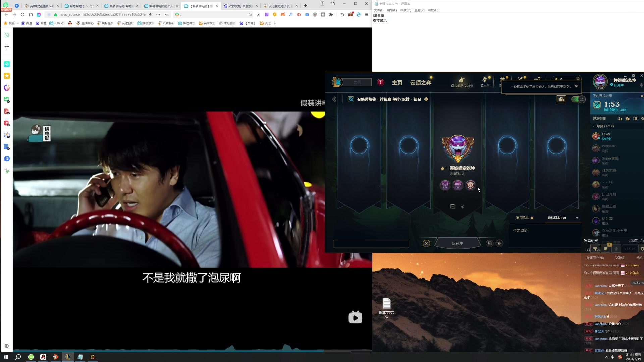Open Windows Start menu
This screenshot has width=644, height=362.
pos(6,357)
